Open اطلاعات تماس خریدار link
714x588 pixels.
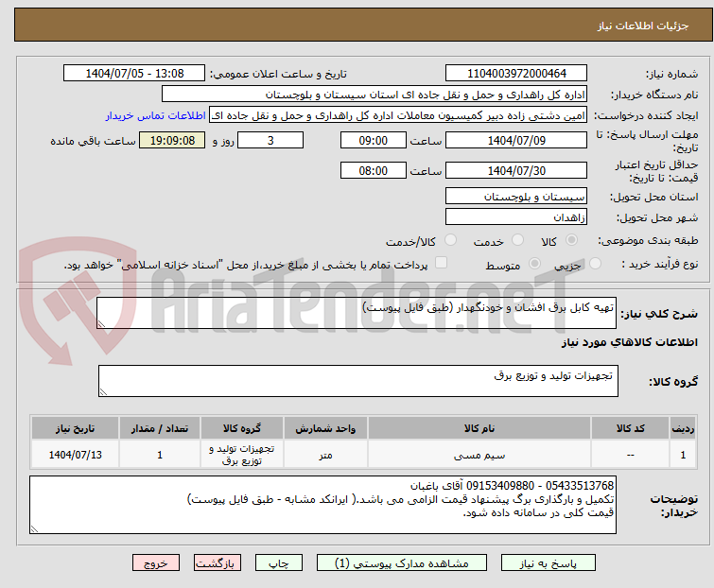tap(156, 115)
